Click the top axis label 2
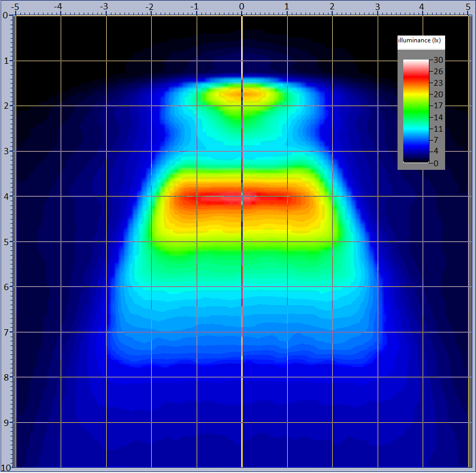 pos(332,7)
